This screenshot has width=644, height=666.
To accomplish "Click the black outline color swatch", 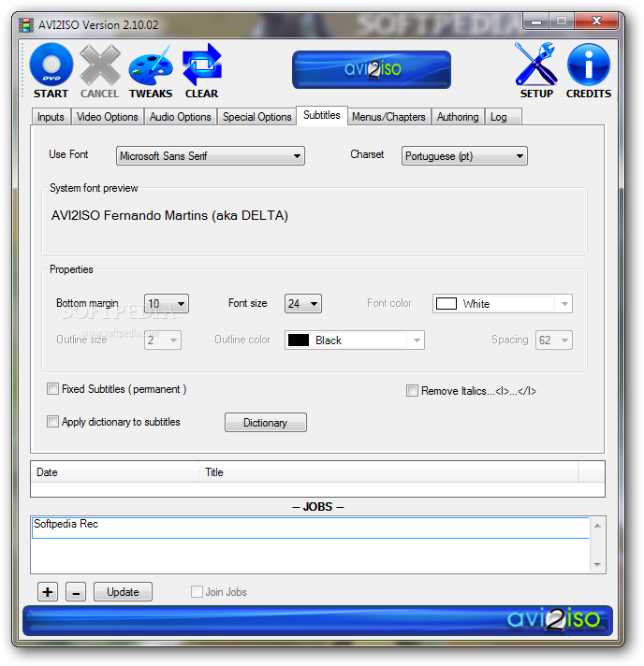I will point(299,340).
